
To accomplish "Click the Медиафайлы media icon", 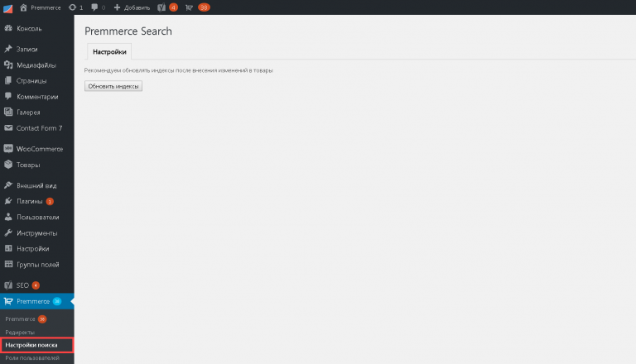I will click(8, 65).
